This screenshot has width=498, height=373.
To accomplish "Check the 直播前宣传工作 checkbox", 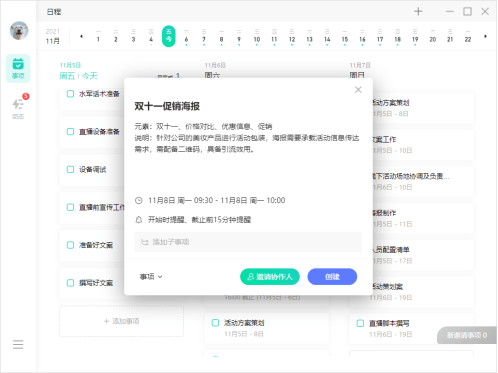I will point(70,207).
